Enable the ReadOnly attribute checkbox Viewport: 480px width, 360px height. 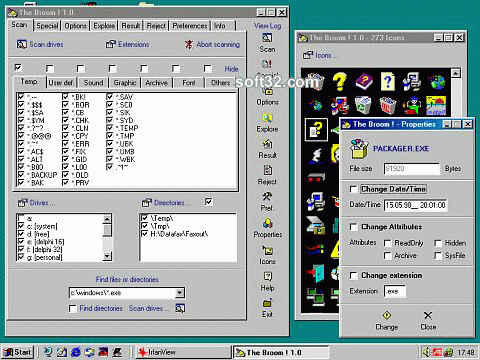click(387, 243)
